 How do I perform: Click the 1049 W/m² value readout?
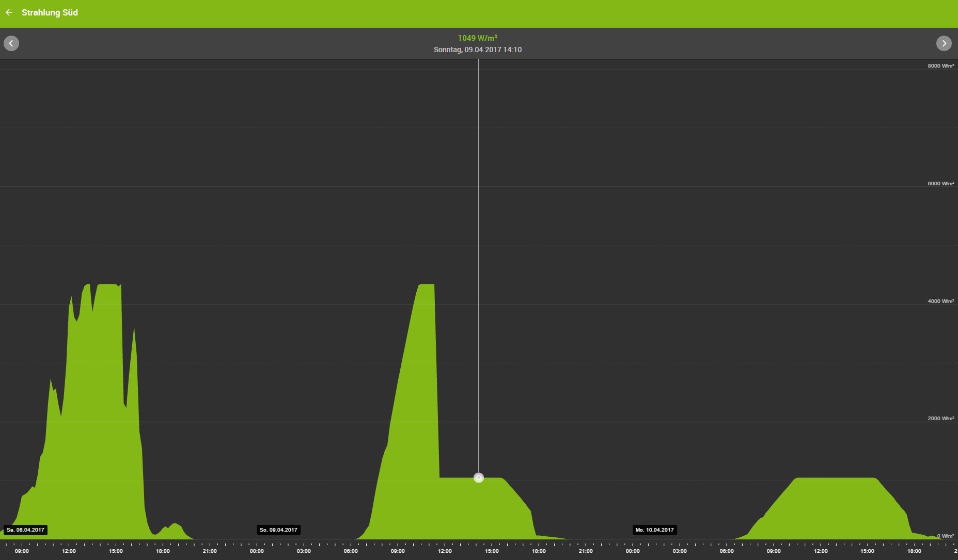(x=478, y=38)
